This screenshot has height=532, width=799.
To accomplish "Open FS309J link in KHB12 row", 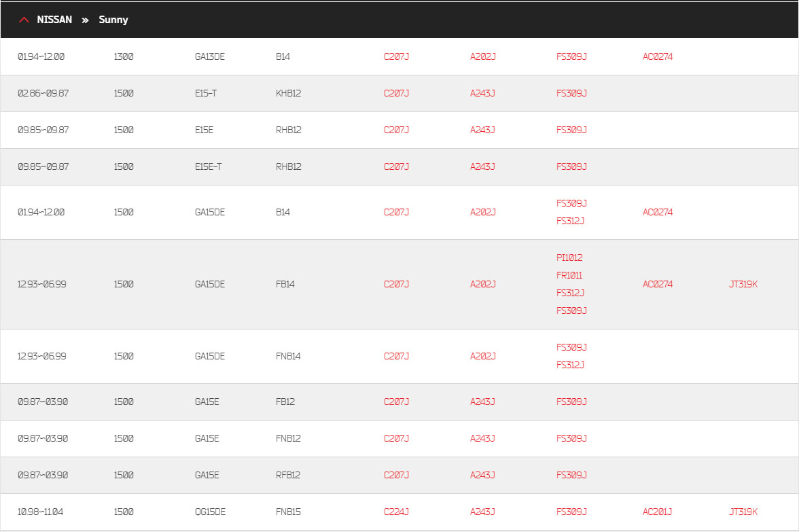I will coord(571,93).
